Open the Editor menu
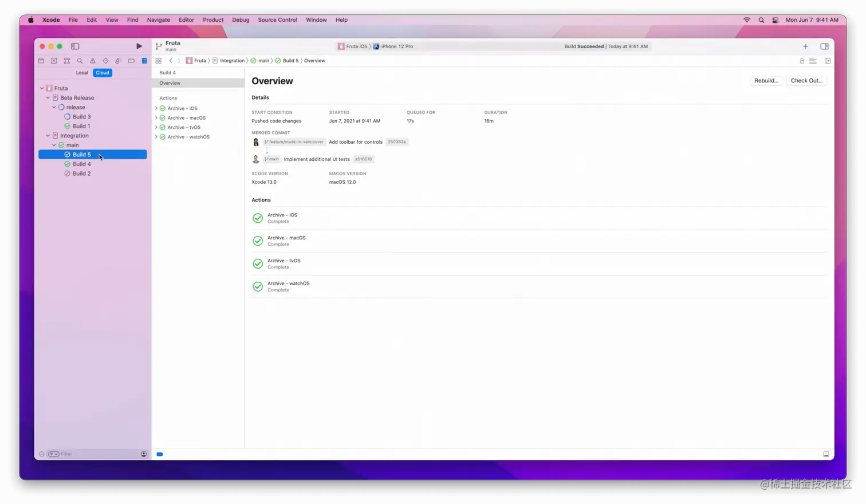The image size is (866, 504). 186,20
